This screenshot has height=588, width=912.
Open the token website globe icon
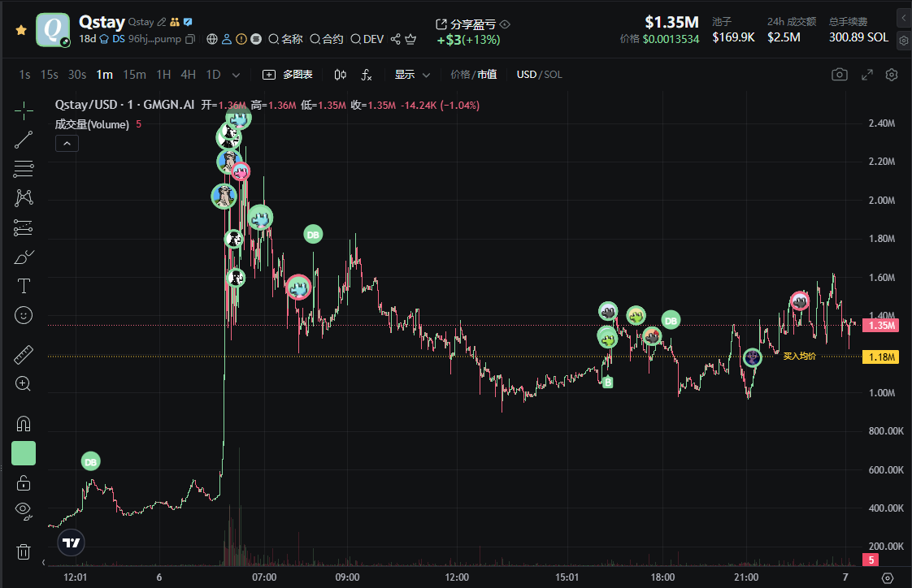212,39
